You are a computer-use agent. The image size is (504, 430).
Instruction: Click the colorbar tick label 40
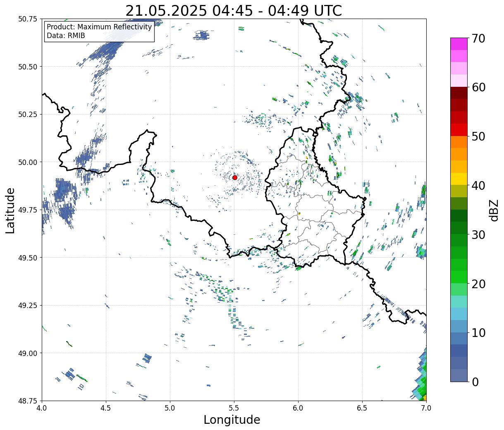[x=478, y=185]
